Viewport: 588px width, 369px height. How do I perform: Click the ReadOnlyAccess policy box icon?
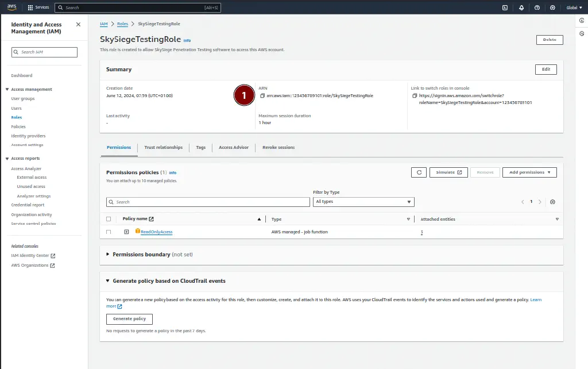pyautogui.click(x=138, y=231)
